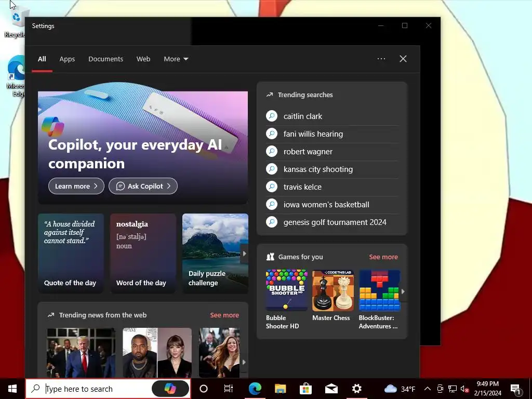Viewport: 532px width, 399px height.
Task: Click See more for Games for you
Action: (x=383, y=257)
